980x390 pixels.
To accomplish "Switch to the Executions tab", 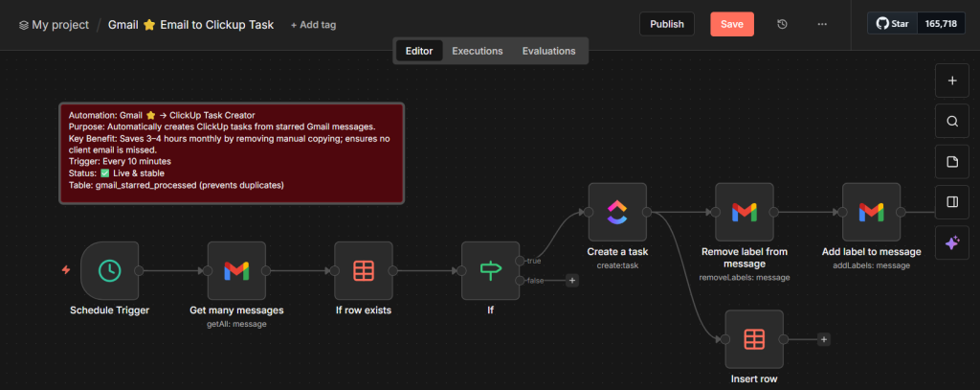I will pyautogui.click(x=478, y=51).
